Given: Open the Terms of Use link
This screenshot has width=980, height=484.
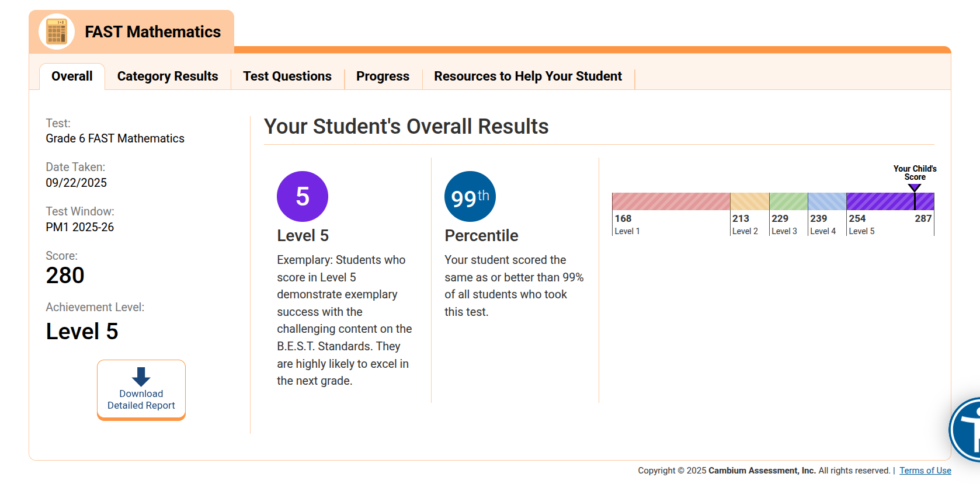Looking at the screenshot, I should 925,470.
